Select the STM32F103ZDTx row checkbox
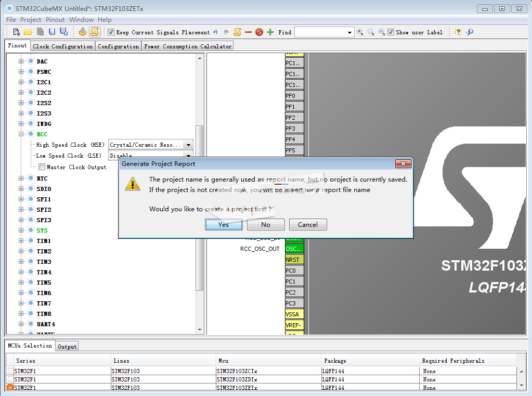Screen dimensions: 532x396 click(x=10, y=379)
